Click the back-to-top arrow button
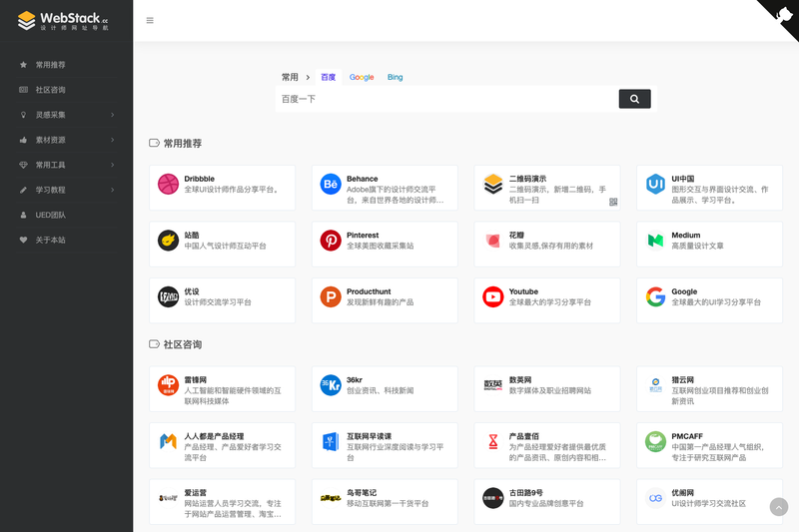The image size is (799, 532). tap(779, 507)
